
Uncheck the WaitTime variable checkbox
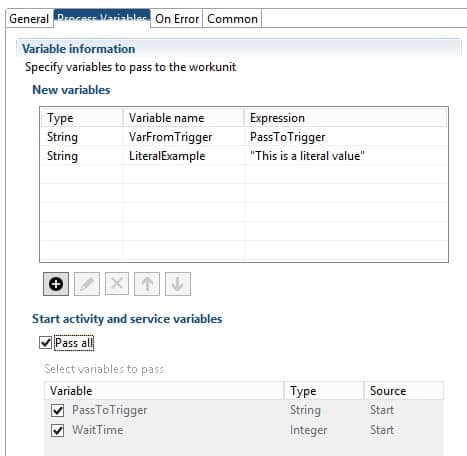point(57,430)
